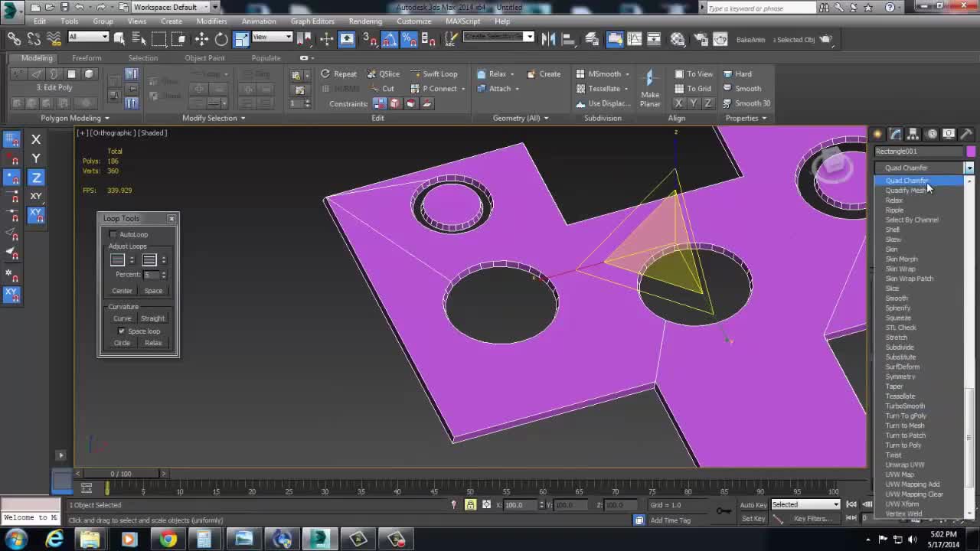Click the keyword search field

pos(761,8)
